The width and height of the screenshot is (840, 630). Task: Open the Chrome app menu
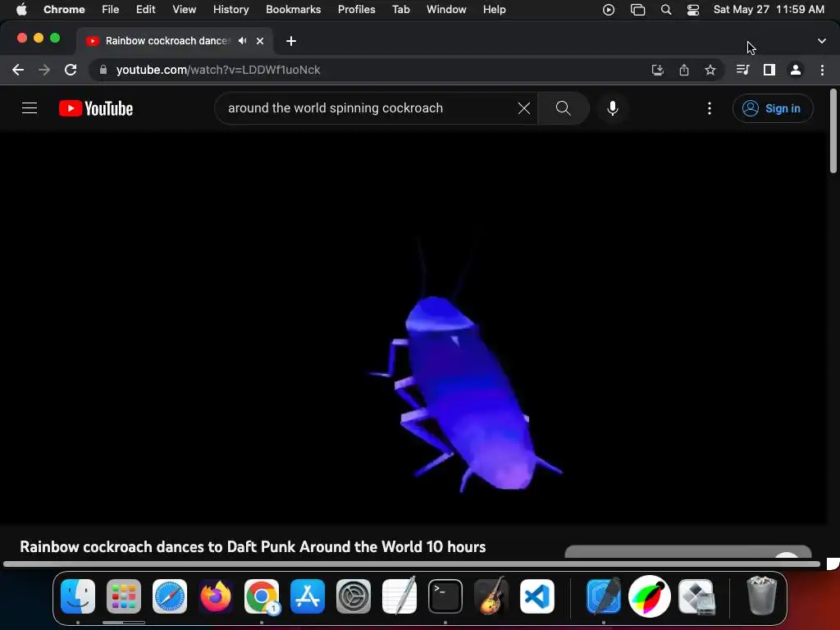[x=64, y=10]
